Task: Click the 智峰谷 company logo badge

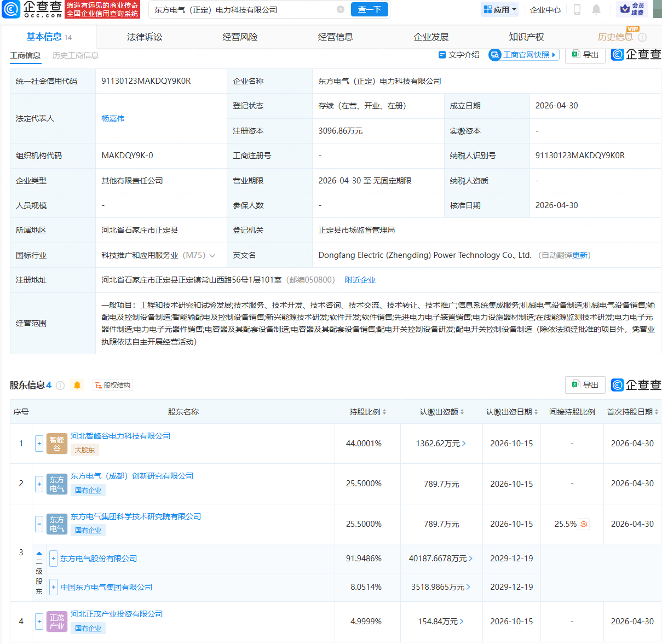Action: coord(57,444)
